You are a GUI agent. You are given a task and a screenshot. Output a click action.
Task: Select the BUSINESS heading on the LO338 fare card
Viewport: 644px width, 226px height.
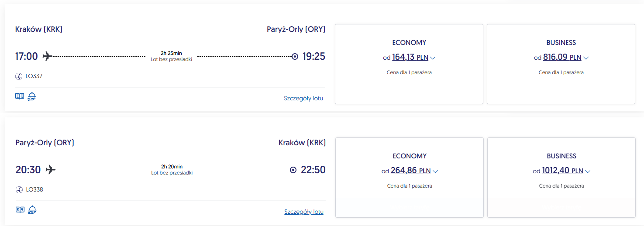pyautogui.click(x=561, y=156)
